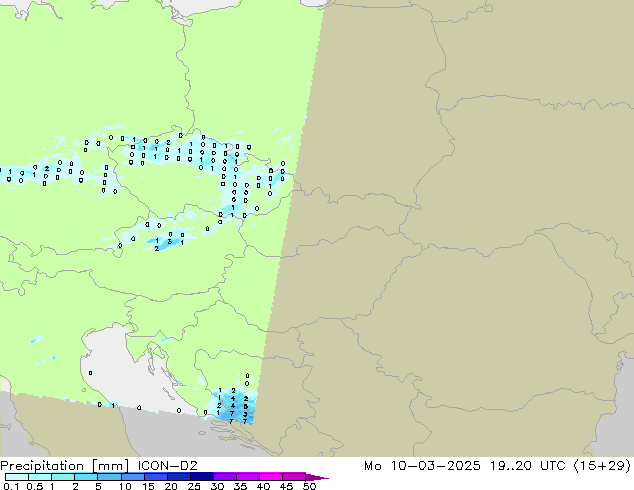Click the 'Precipitation' title text

(42, 466)
